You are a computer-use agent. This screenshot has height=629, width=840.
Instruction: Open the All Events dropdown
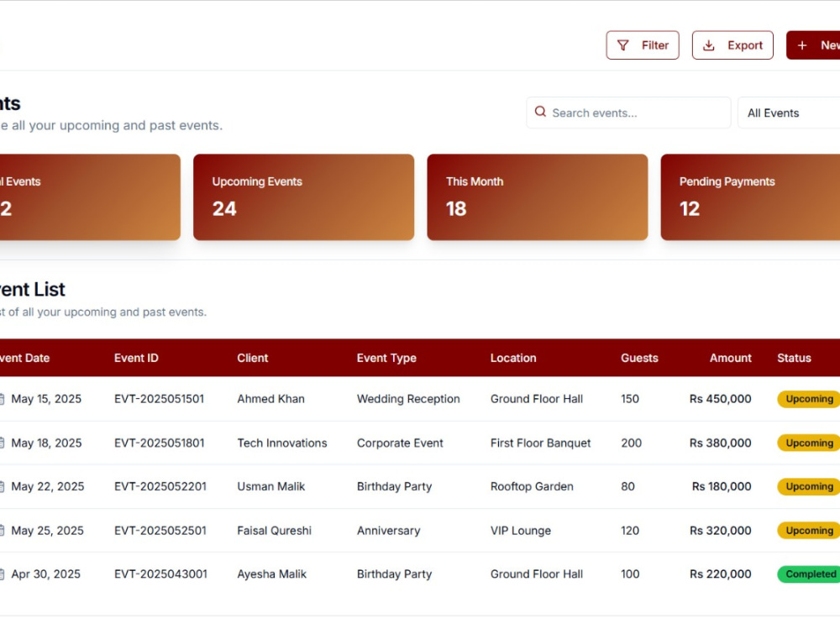click(x=789, y=113)
